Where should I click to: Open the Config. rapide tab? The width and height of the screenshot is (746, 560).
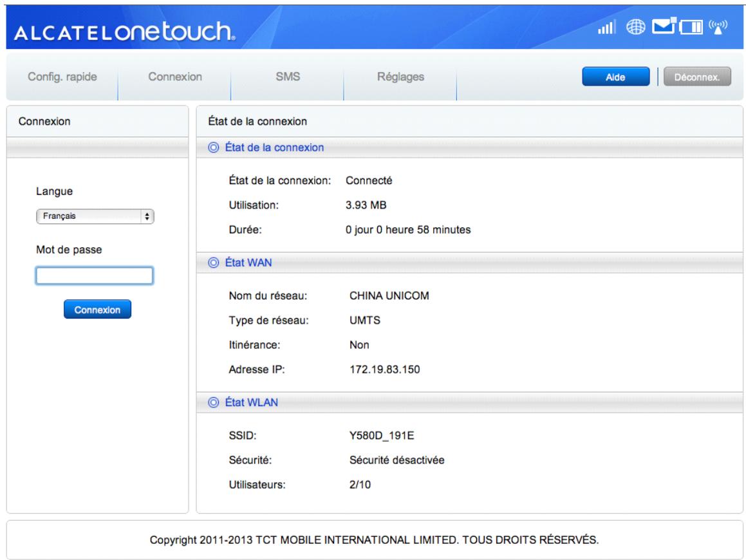(62, 77)
